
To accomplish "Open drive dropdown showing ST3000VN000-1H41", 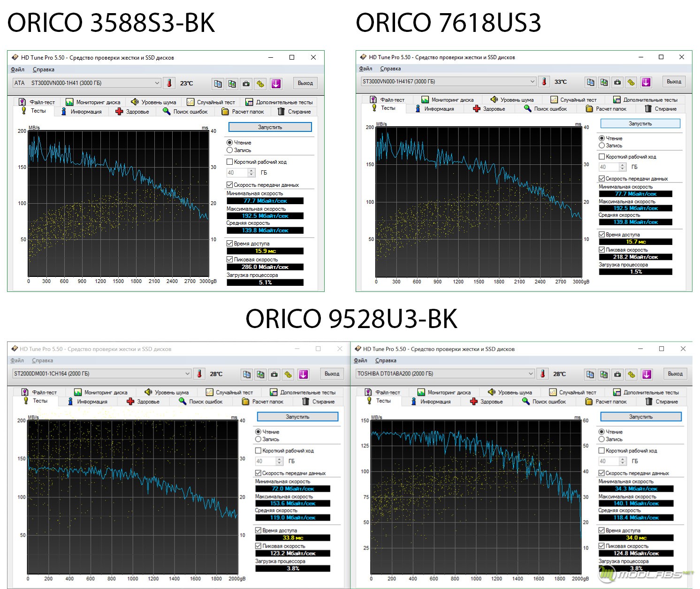I will click(x=87, y=83).
